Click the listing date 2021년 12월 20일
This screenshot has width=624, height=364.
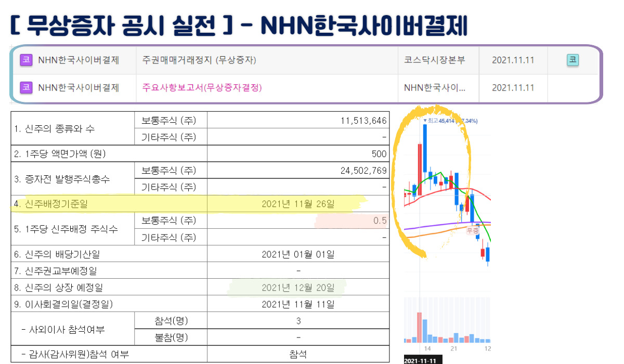pos(298,288)
